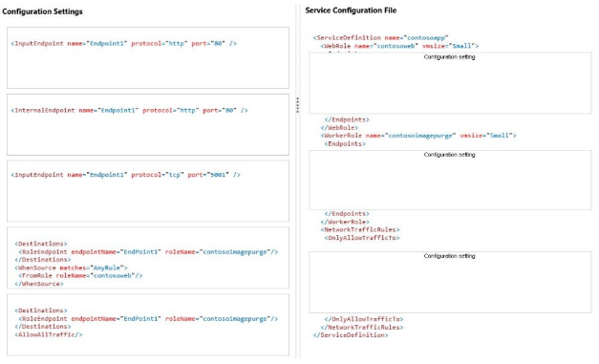Click the closing ServiceDefinition tag
599x364 pixels.
pos(351,335)
